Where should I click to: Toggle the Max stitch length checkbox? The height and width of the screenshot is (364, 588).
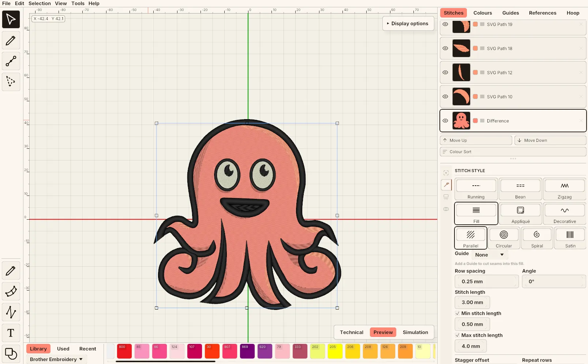(x=457, y=335)
